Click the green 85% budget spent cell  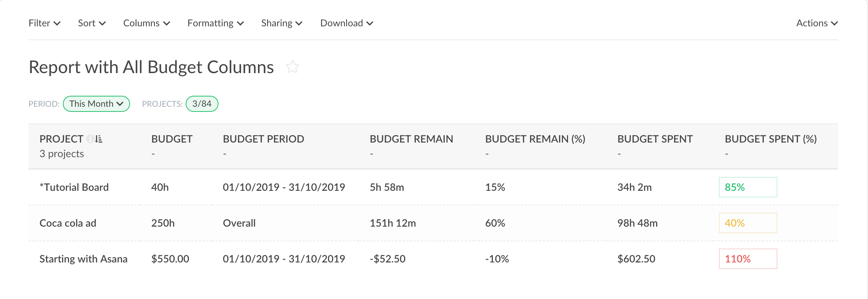(x=747, y=187)
